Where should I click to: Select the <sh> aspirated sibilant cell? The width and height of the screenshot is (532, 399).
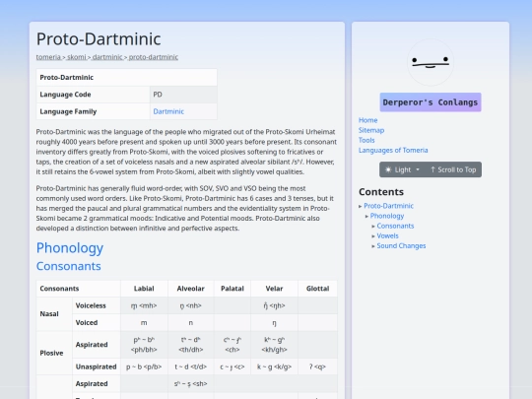pos(190,384)
